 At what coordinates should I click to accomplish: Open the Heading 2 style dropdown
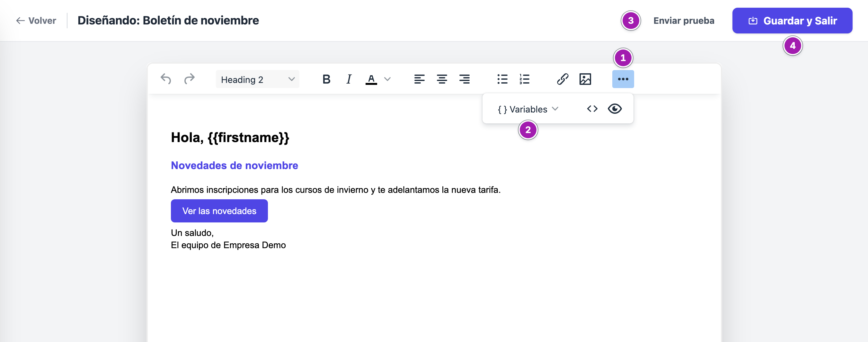[257, 79]
